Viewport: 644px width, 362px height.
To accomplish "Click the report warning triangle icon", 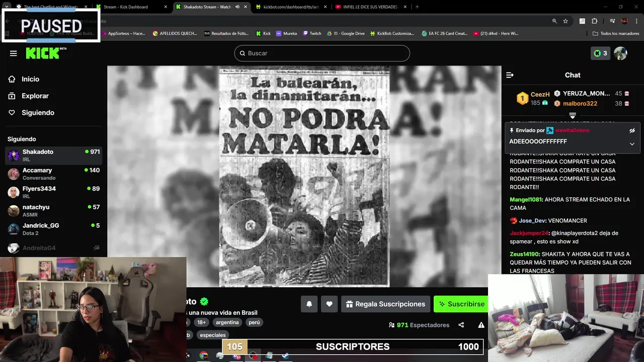I will (481, 325).
